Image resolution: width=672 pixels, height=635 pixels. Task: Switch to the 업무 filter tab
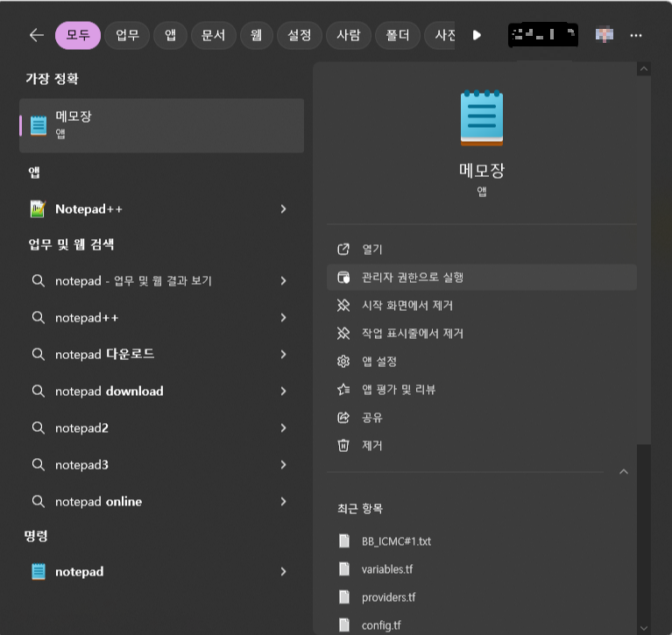click(127, 35)
